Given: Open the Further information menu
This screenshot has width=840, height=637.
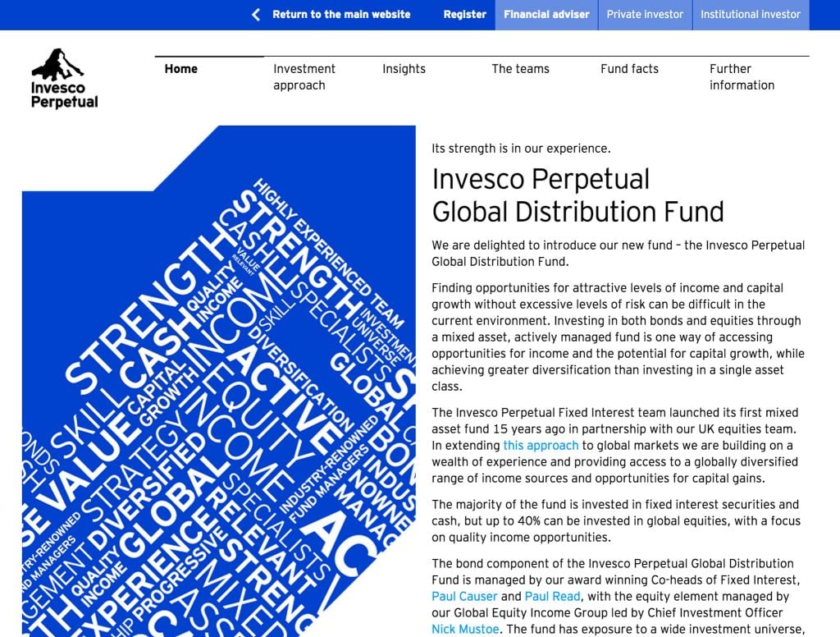Looking at the screenshot, I should click(x=742, y=77).
